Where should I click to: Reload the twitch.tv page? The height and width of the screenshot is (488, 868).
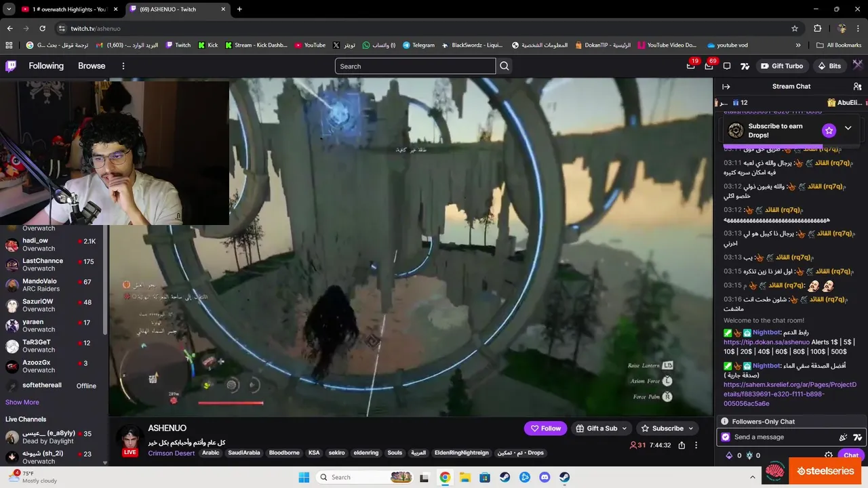coord(42,28)
